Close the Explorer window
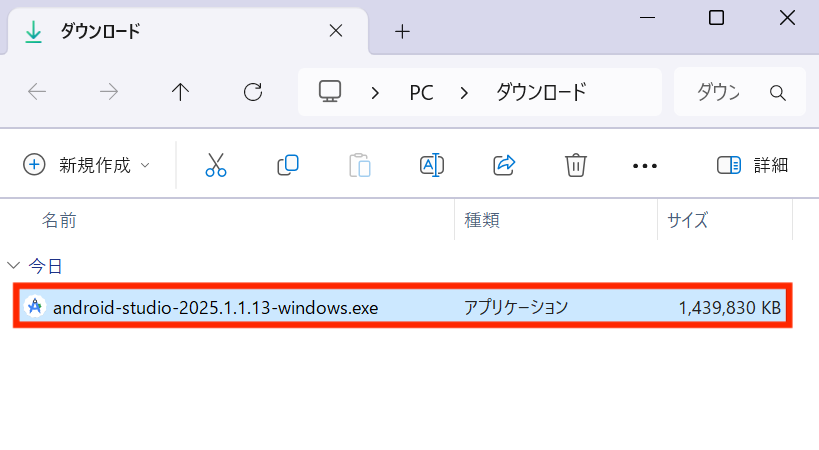 tap(787, 18)
